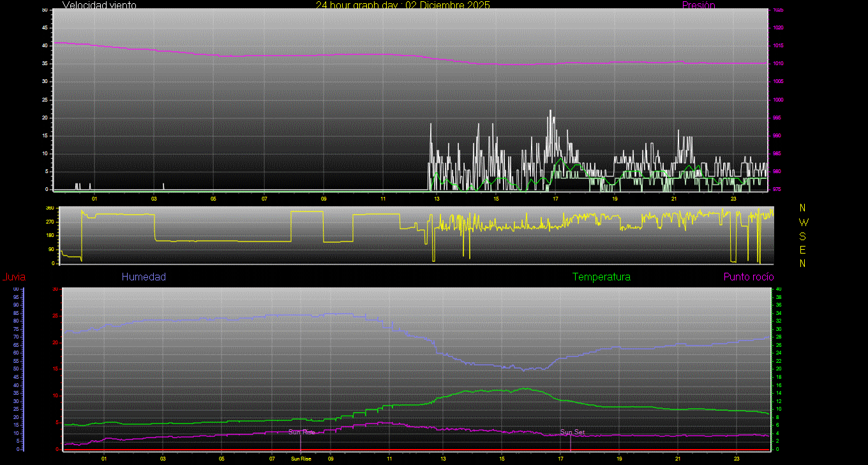
Task: Click the 'Velocidad viento' chart label
Action: point(100,5)
